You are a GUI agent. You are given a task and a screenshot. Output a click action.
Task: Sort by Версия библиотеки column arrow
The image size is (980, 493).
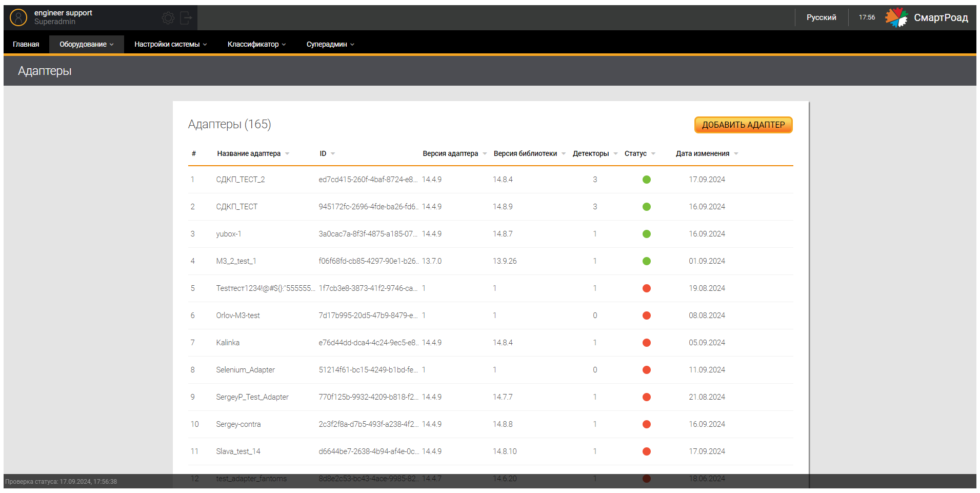[x=564, y=154]
